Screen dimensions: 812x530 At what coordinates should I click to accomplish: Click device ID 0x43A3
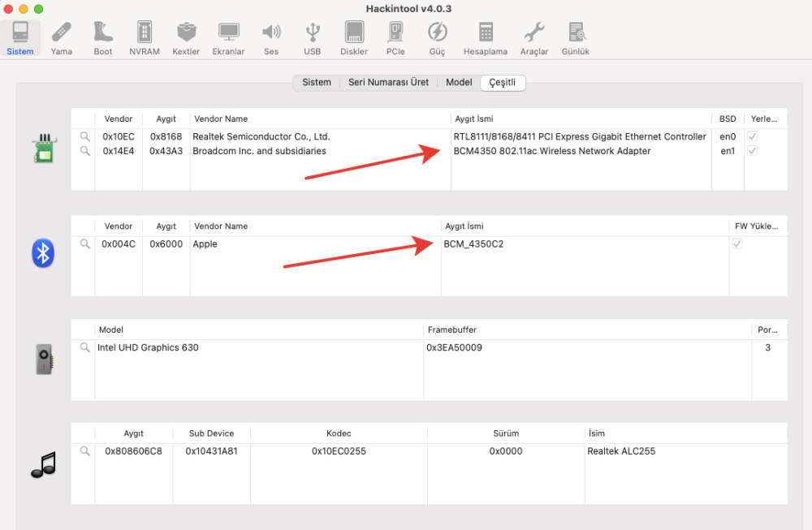pyautogui.click(x=166, y=151)
